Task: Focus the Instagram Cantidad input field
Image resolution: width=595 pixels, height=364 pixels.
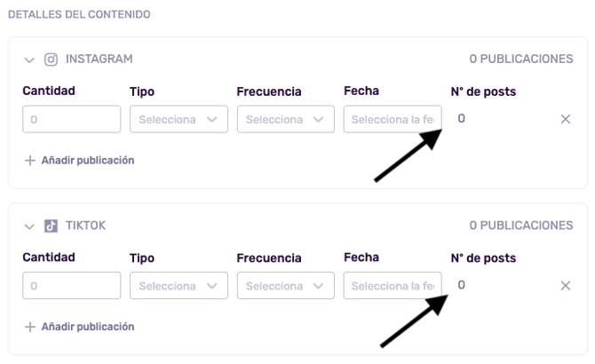Action: 71,119
